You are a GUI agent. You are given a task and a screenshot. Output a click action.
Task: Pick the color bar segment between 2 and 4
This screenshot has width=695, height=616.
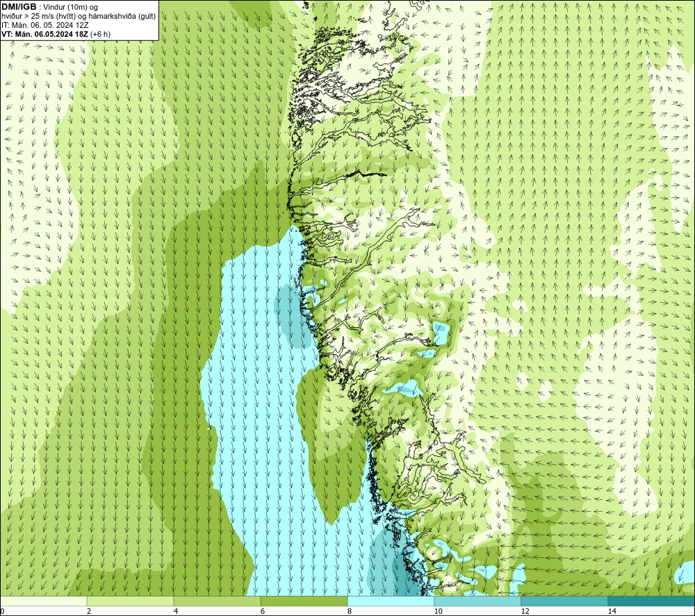131,601
